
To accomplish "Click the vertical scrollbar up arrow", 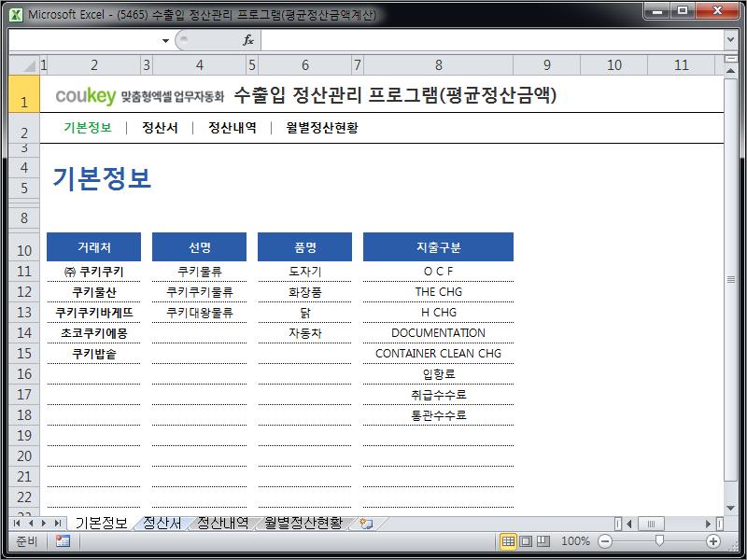I will tap(730, 71).
